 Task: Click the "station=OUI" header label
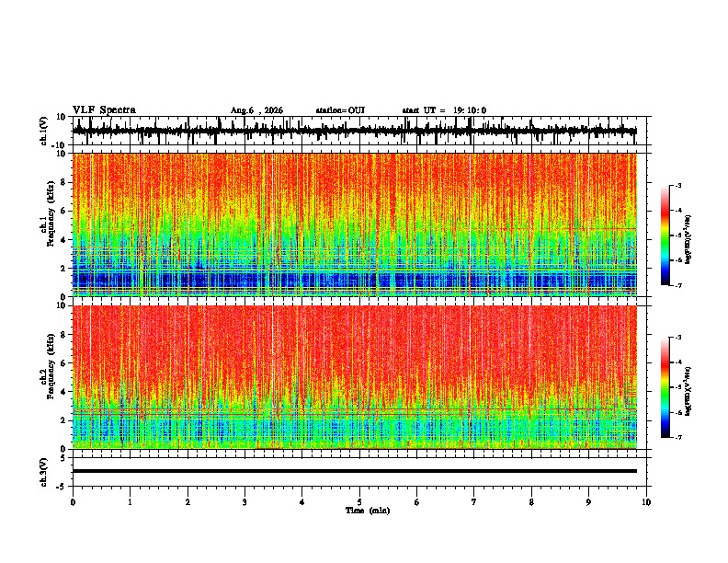(x=340, y=110)
